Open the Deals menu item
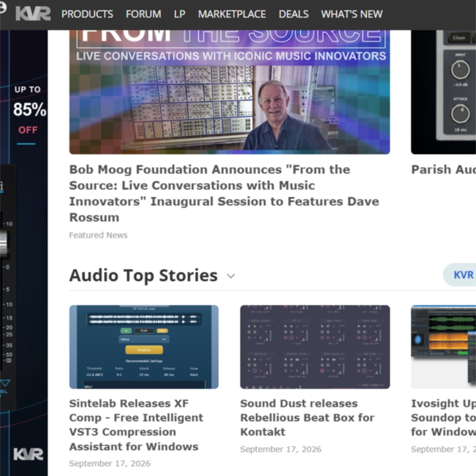Image resolution: width=476 pixels, height=476 pixels. point(294,14)
